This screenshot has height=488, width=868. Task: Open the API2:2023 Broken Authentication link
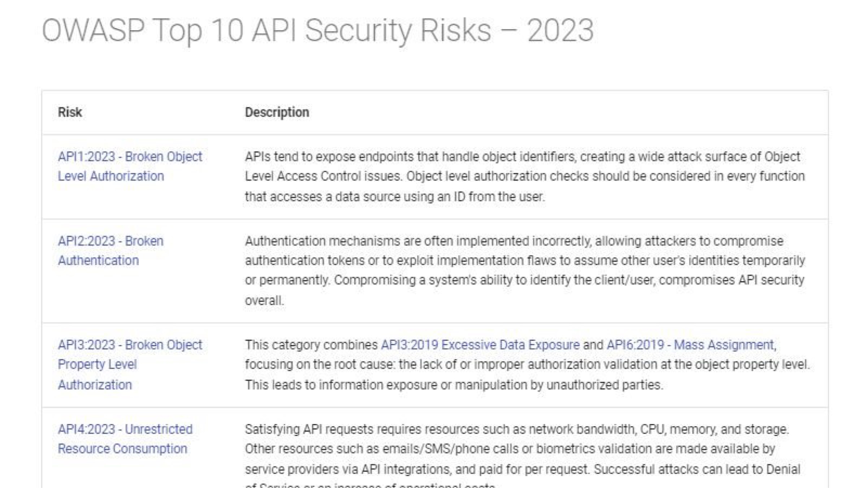click(x=111, y=250)
